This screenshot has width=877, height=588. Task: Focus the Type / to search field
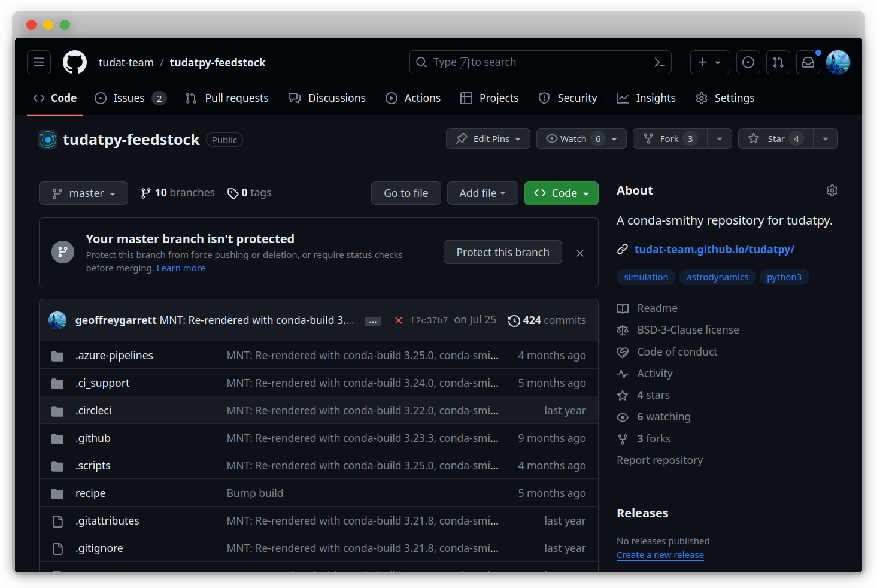tap(529, 62)
